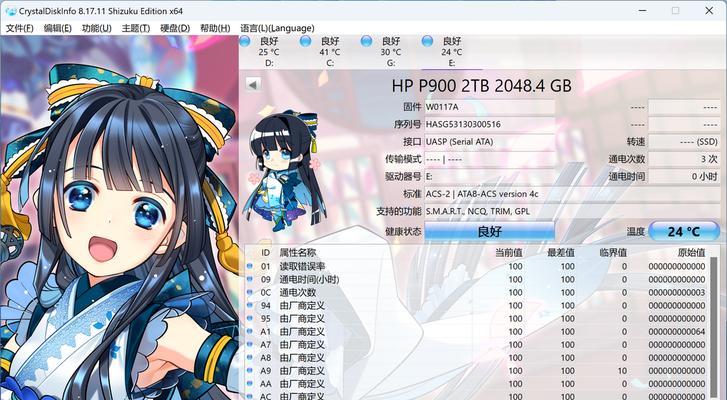This screenshot has width=727, height=400.
Task: Click the status dot of attribute A1
Action: 249,331
